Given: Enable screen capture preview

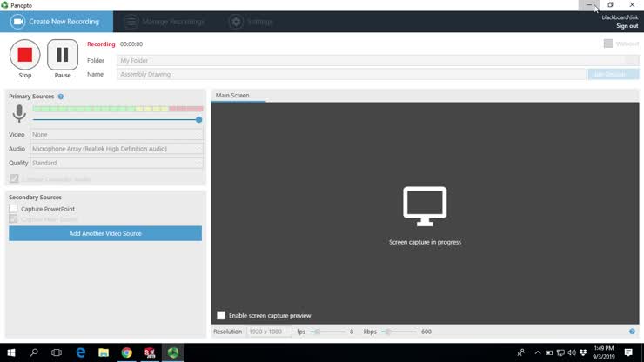Looking at the screenshot, I should (221, 315).
